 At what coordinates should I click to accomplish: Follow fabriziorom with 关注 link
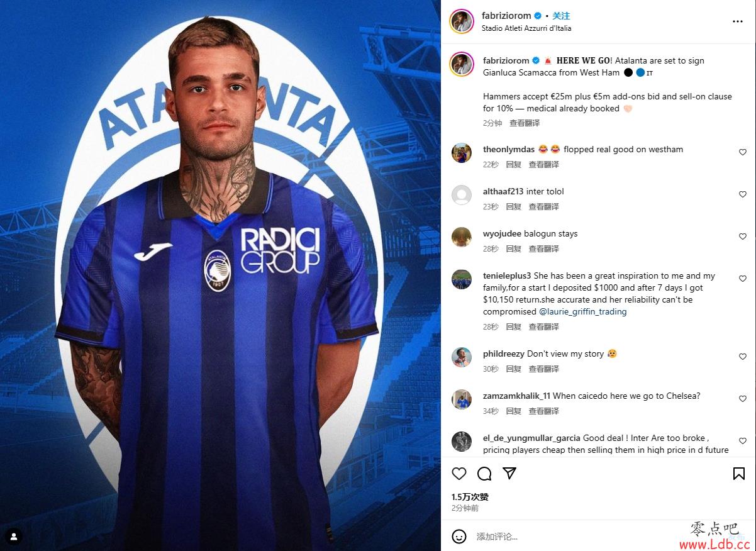point(561,16)
